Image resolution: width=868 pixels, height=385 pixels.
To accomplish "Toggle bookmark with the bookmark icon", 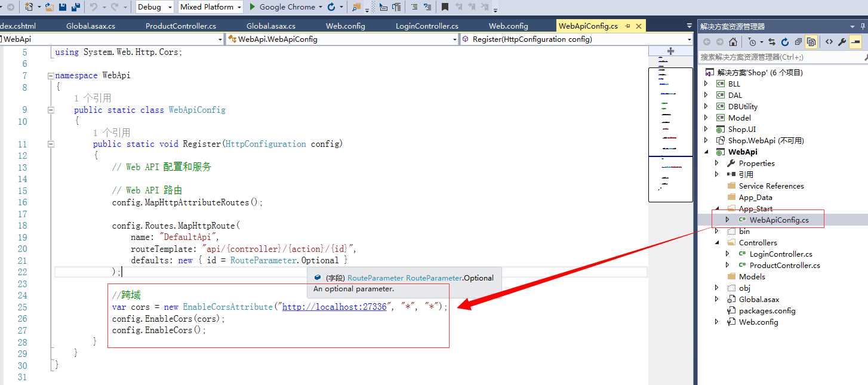I will (x=445, y=7).
